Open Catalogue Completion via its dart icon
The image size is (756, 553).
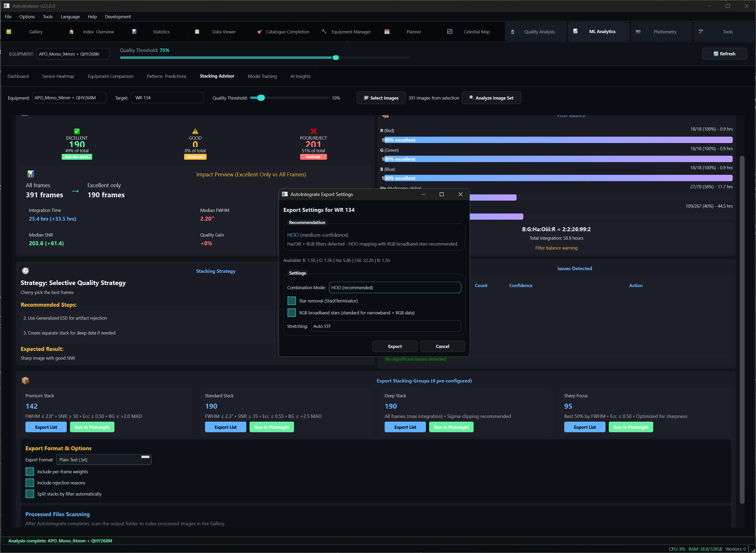260,32
